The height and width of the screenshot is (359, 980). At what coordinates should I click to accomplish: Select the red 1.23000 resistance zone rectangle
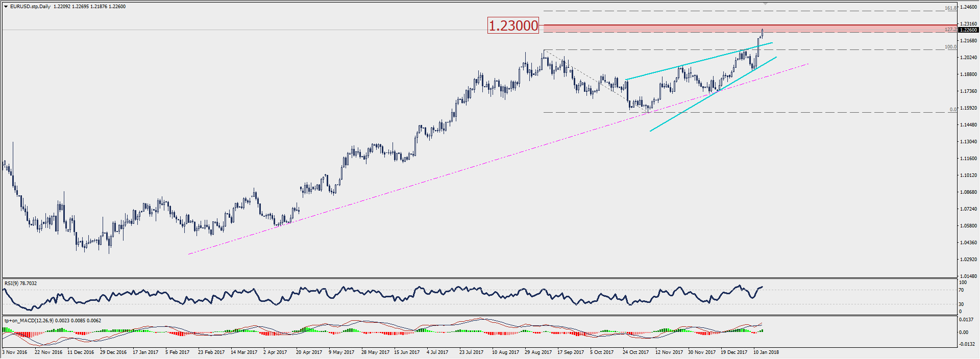(x=750, y=29)
